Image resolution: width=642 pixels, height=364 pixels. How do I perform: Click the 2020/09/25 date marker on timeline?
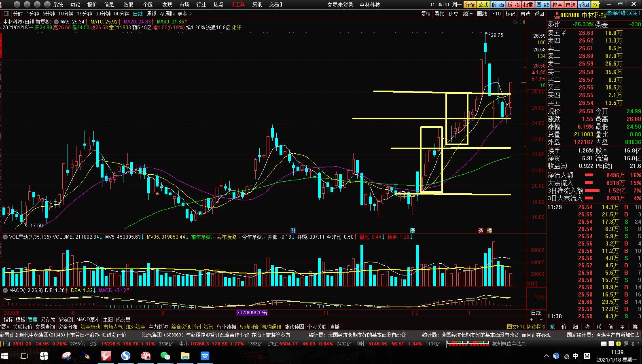252,313
